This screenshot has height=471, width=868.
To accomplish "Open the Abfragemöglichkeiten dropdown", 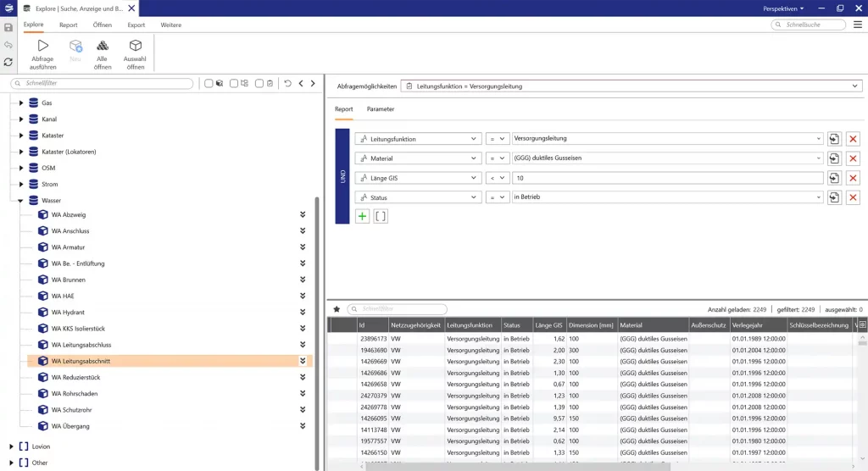I will [853, 86].
